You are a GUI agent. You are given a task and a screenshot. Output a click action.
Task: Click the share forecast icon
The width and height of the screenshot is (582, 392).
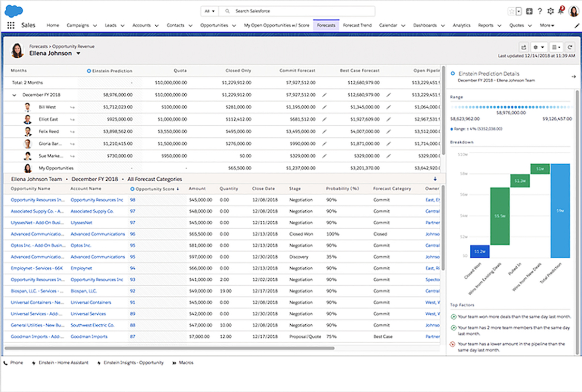(x=523, y=47)
